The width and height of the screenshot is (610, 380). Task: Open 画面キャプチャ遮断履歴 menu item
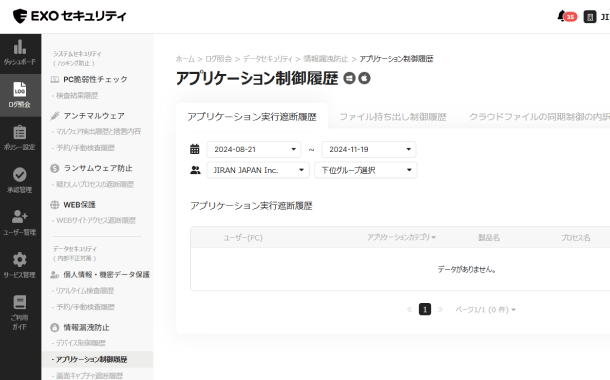coord(89,376)
